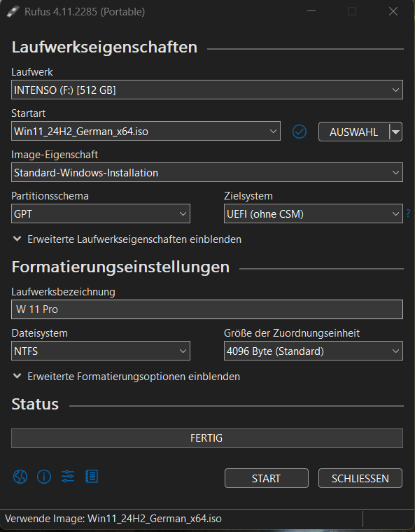This screenshot has width=415, height=532.
Task: Open the Startart dropdown with Win11 ISO
Action: coord(146,131)
